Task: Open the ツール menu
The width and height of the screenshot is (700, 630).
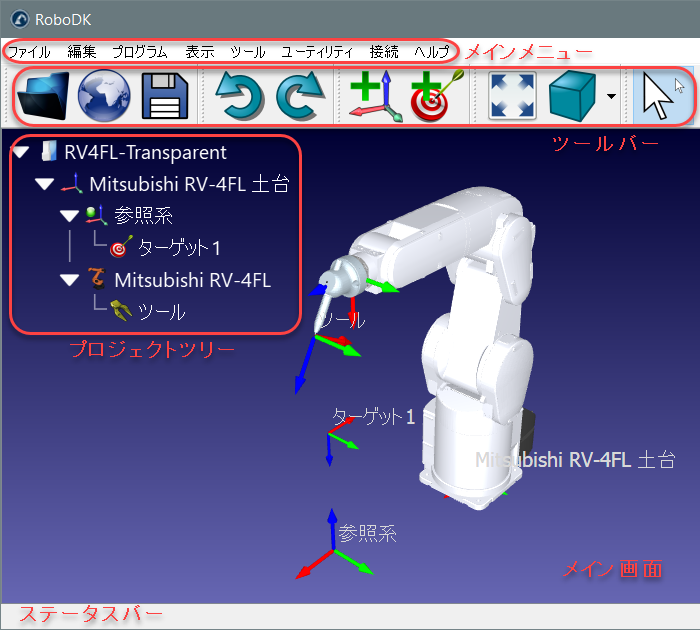Action: (248, 52)
